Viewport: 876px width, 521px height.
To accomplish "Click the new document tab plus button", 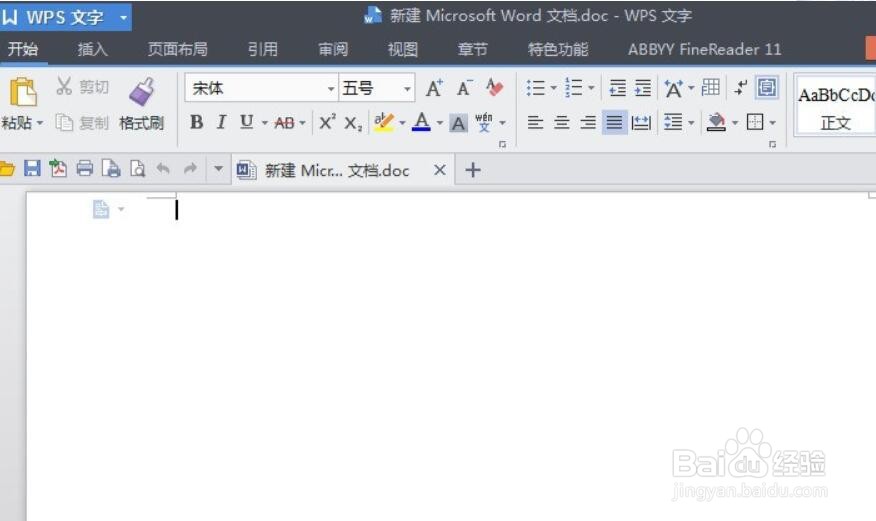I will pos(473,170).
